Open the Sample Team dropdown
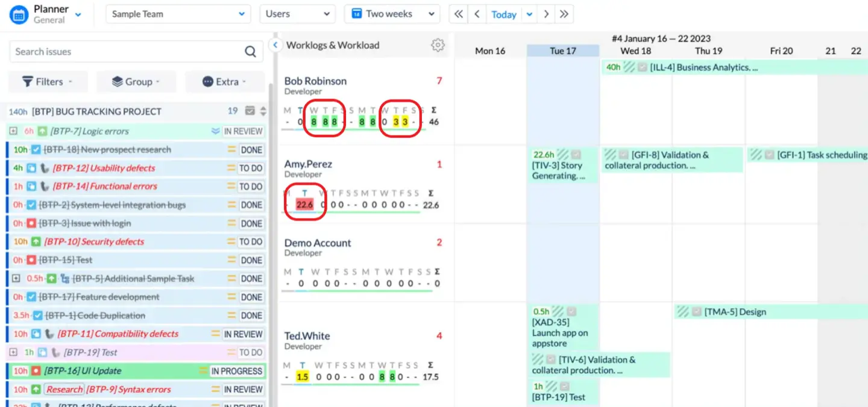The width and height of the screenshot is (868, 407). [x=178, y=13]
